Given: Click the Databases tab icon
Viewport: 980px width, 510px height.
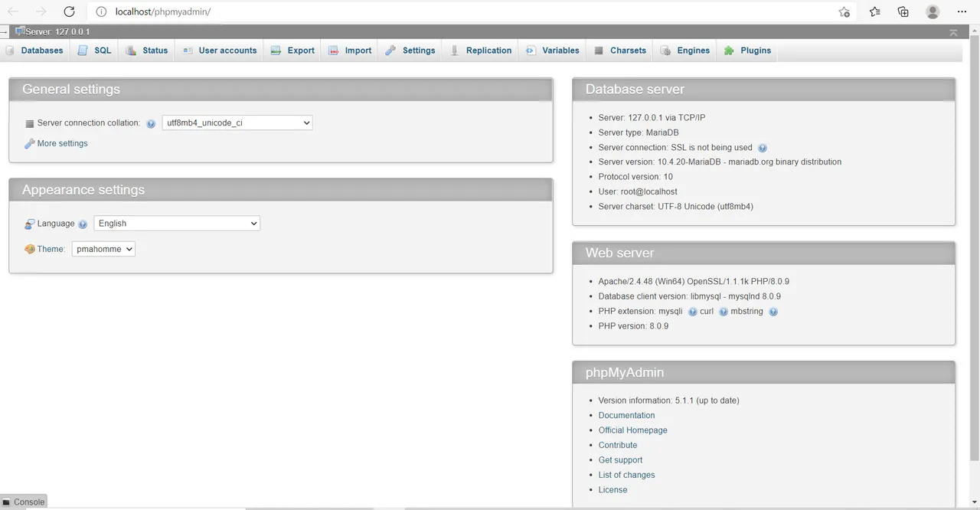Looking at the screenshot, I should click(11, 51).
